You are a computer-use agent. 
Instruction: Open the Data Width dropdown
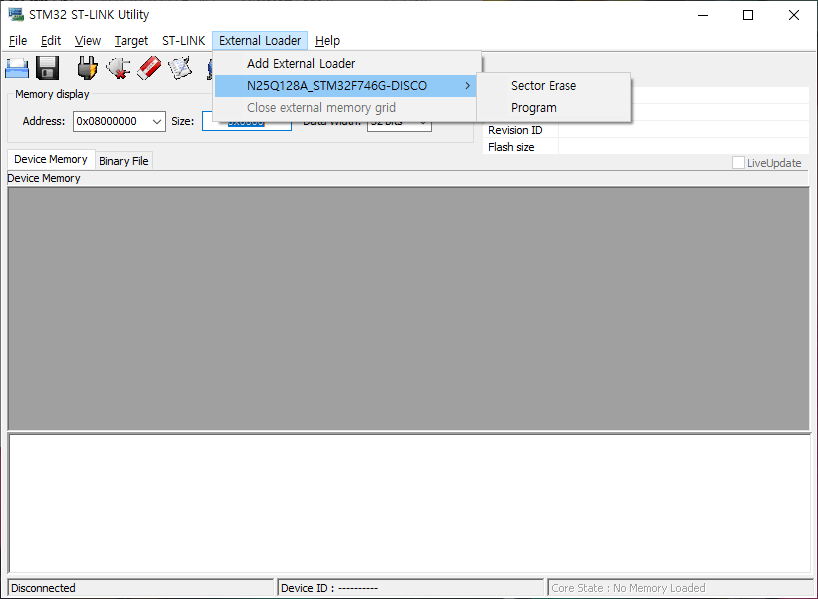coord(399,126)
